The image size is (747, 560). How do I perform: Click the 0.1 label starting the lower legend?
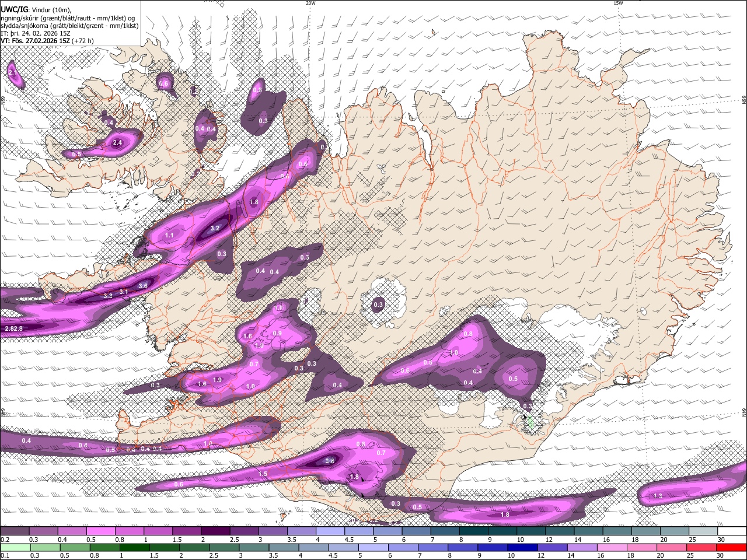pos(5,555)
